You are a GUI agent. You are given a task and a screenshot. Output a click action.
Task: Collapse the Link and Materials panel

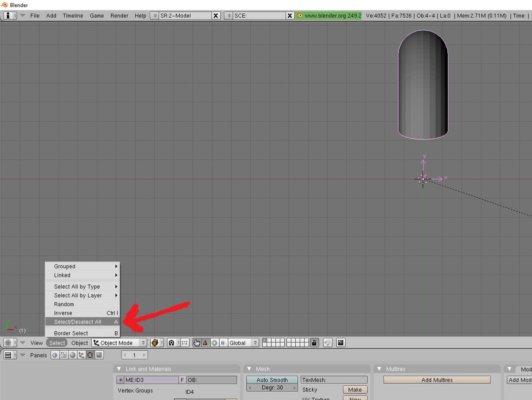point(119,369)
